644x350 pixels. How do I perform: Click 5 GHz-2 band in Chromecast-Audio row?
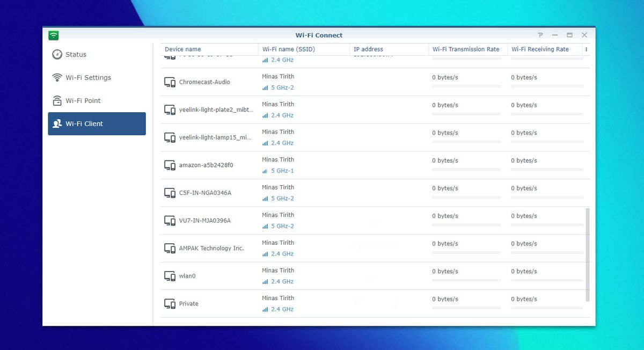(282, 88)
